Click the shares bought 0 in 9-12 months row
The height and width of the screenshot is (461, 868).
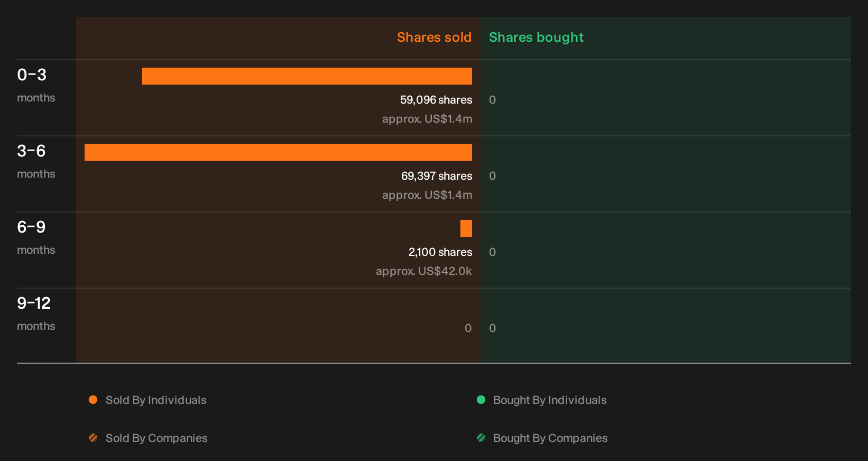tap(493, 328)
